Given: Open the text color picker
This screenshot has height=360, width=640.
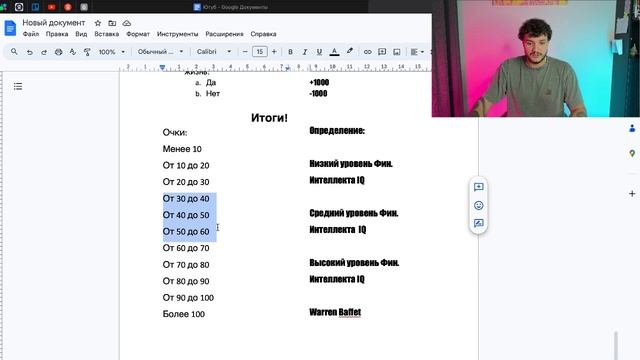Looking at the screenshot, I should 334,52.
